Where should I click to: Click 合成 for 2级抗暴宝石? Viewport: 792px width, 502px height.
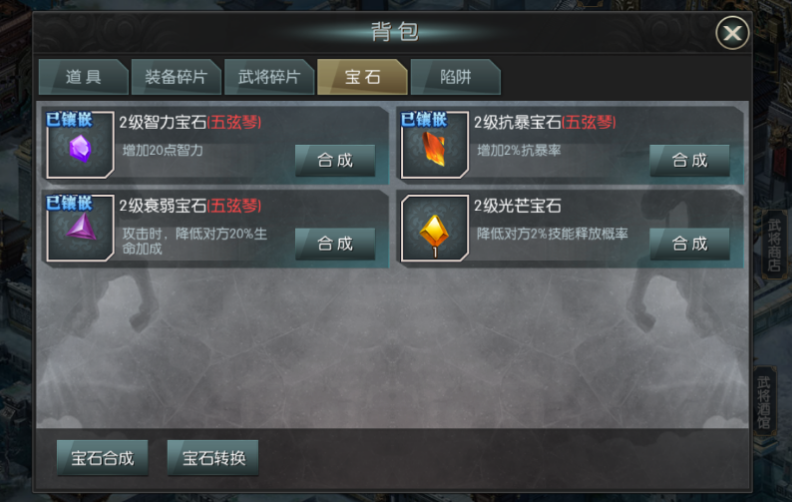[689, 161]
